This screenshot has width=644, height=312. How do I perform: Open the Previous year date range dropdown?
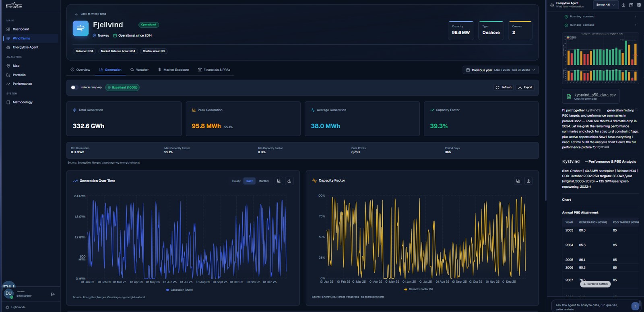tap(500, 70)
